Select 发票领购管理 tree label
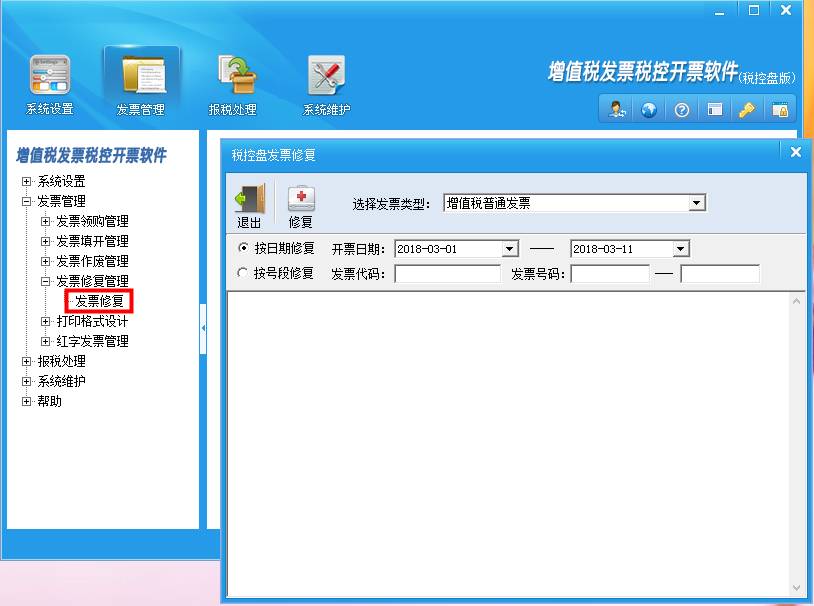Image resolution: width=814 pixels, height=606 pixels. [x=92, y=221]
